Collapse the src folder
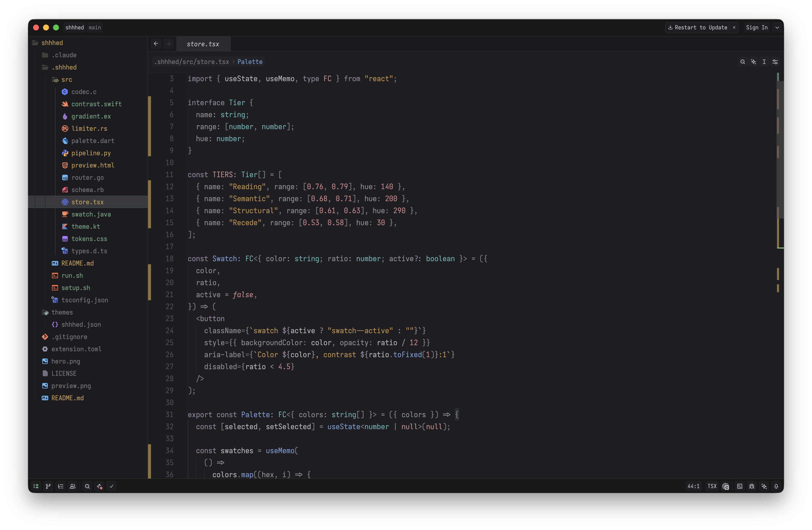Image resolution: width=812 pixels, height=530 pixels. [x=88, y=79]
